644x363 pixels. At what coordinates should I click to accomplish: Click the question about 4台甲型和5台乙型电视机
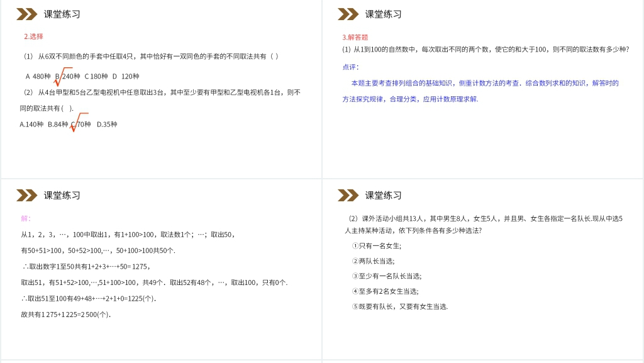tap(160, 100)
